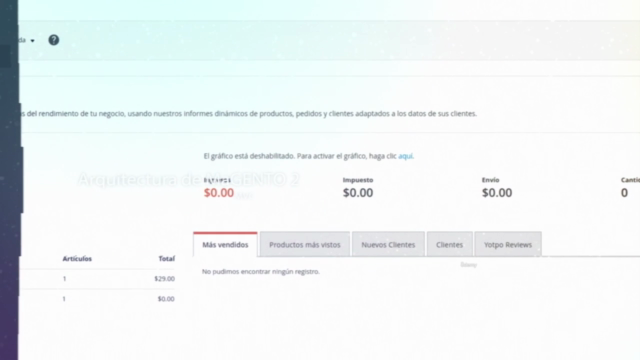640x360 pixels.
Task: Expand the dropdown arrow beside the help icon
Action: coord(33,41)
